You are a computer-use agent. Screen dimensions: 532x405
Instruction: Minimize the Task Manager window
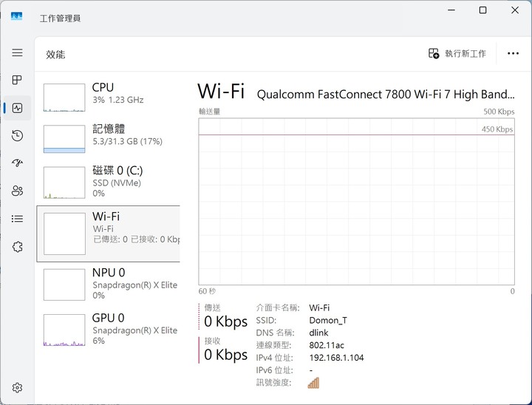(x=451, y=10)
